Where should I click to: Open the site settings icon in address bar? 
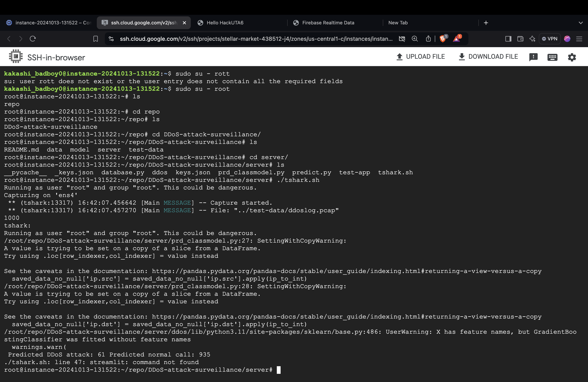point(111,39)
